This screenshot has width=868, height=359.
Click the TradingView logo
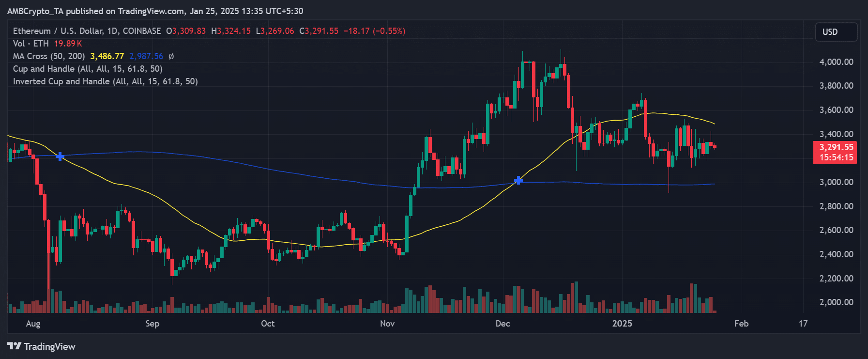42,346
